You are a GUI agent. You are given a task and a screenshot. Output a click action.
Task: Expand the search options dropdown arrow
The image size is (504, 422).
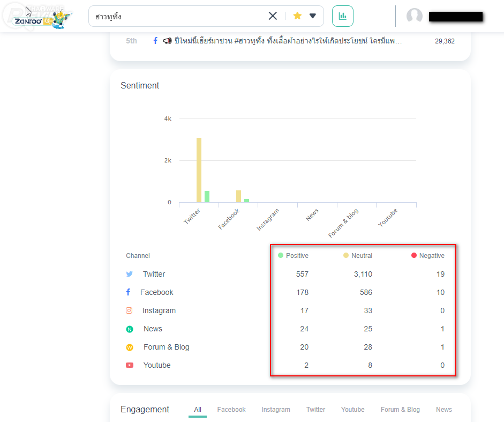point(312,16)
